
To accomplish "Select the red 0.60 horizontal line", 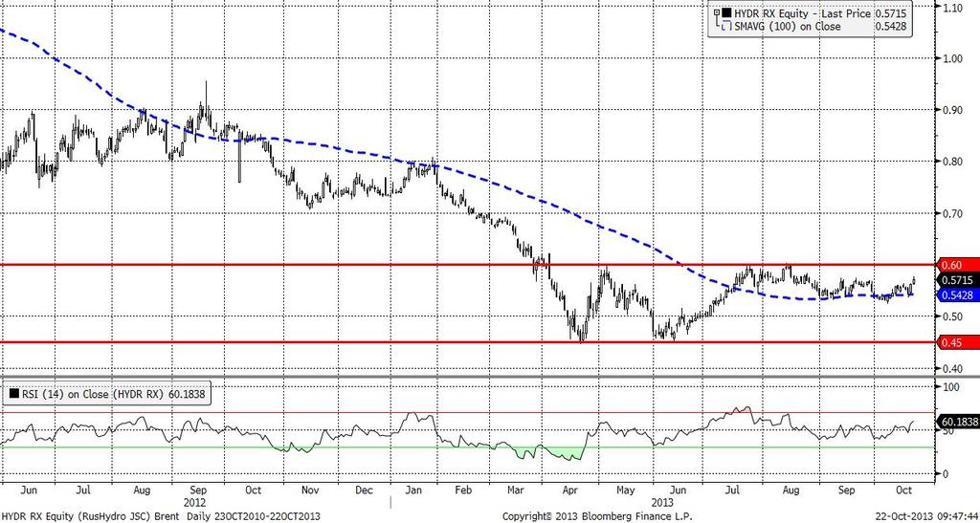I will pos(469,265).
